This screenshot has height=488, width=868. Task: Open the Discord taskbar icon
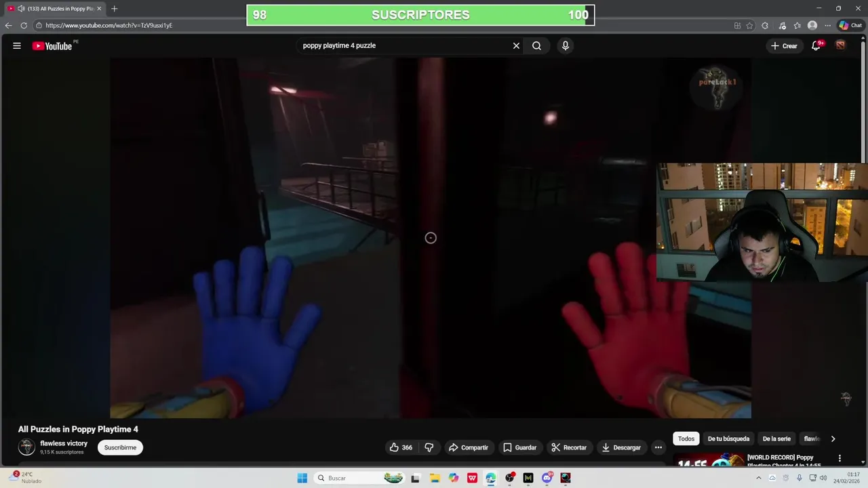click(547, 478)
